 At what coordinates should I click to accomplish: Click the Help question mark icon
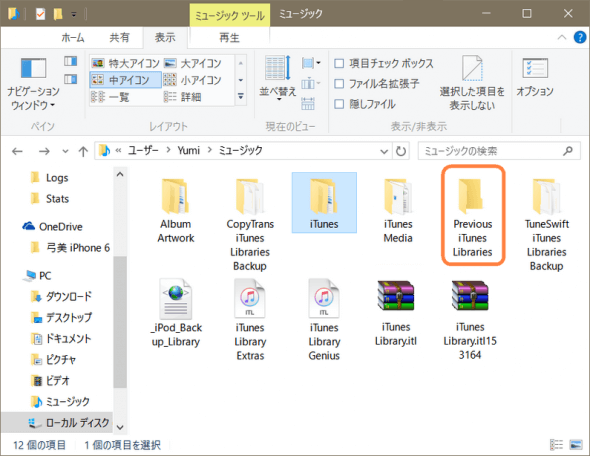coord(579,37)
